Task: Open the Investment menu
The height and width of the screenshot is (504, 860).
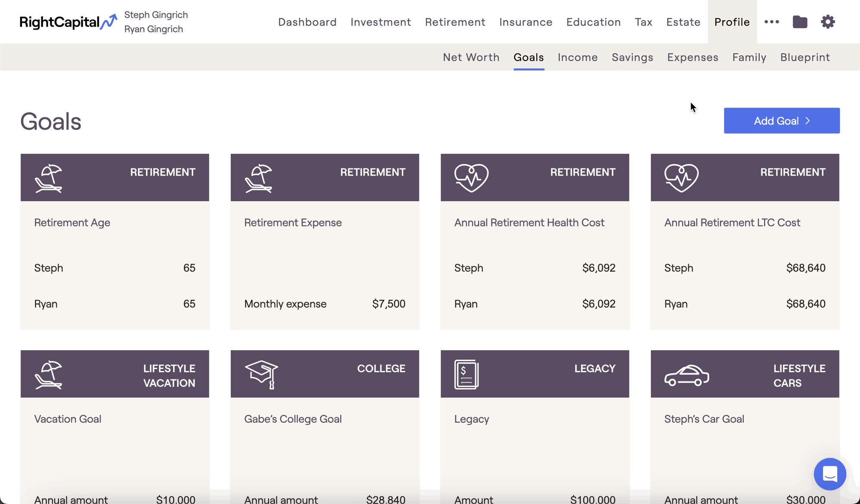Action: [x=381, y=22]
